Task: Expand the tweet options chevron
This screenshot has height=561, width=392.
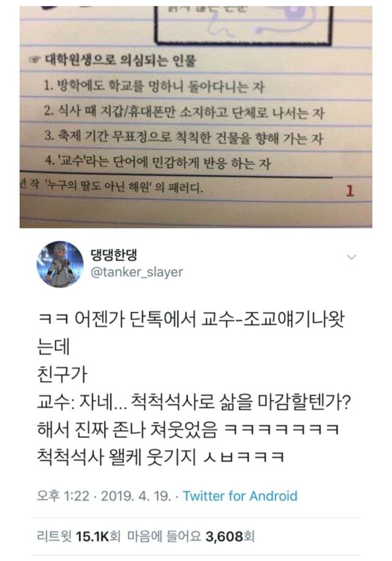Action: [352, 257]
